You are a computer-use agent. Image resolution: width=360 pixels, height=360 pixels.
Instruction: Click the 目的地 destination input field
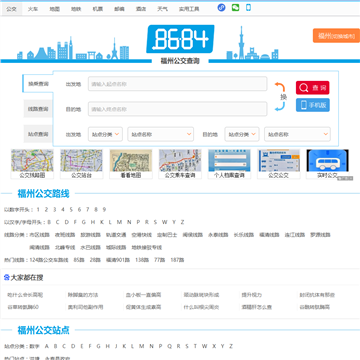point(178,109)
